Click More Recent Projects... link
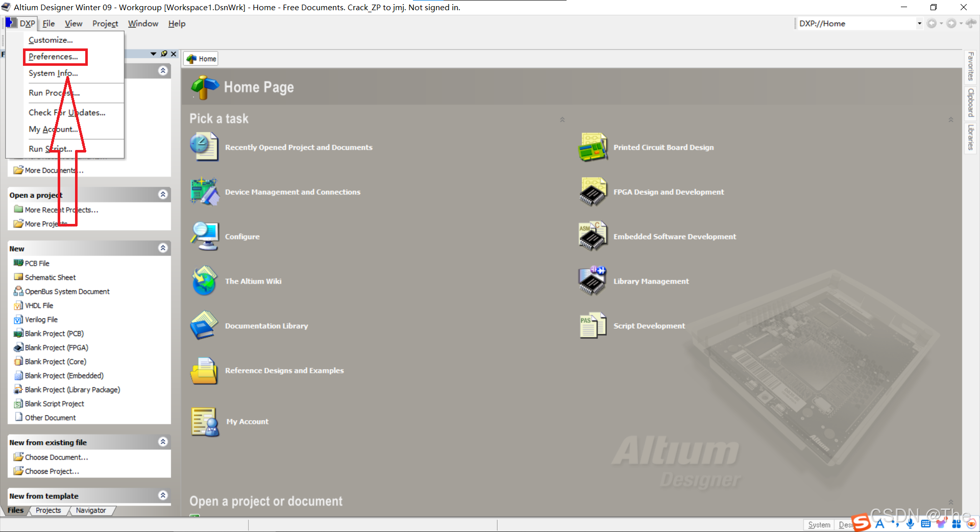The image size is (980, 532). [61, 210]
